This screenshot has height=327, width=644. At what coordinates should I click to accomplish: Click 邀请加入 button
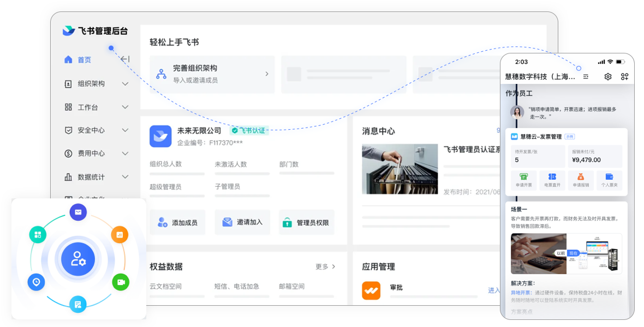242,222
